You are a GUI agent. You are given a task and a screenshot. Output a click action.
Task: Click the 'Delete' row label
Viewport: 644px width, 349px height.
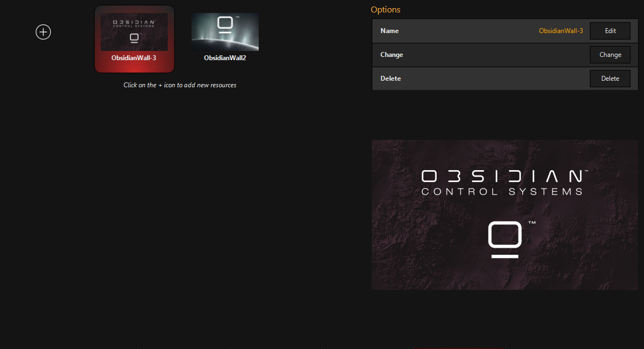(x=390, y=79)
